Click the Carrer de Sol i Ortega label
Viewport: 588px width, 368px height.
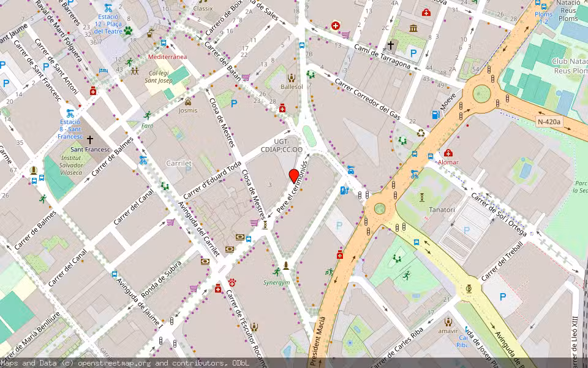tap(499, 215)
